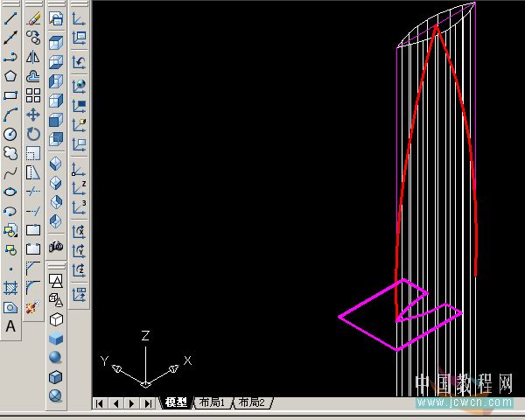
Task: Select the Rectangle tool
Action: [10, 95]
